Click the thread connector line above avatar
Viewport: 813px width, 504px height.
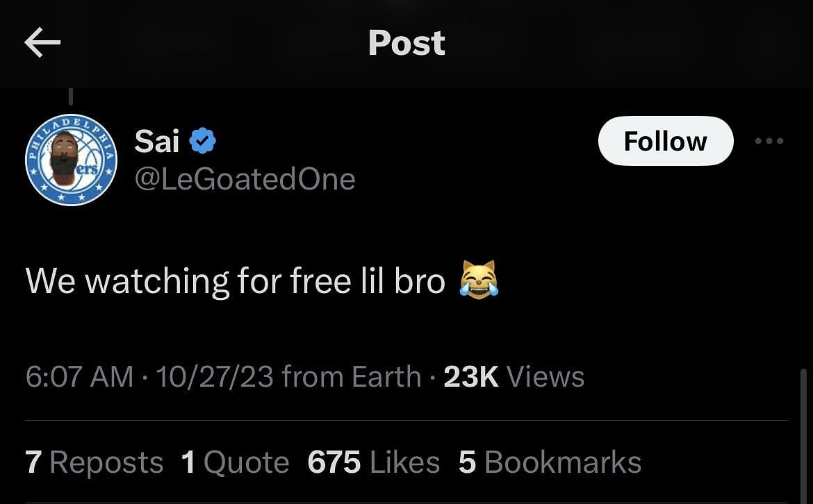click(71, 96)
